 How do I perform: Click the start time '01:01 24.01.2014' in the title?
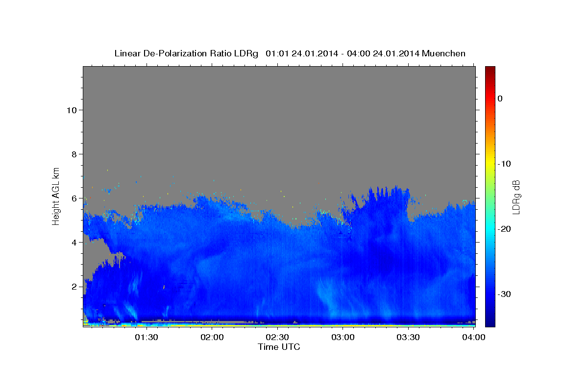(x=301, y=53)
